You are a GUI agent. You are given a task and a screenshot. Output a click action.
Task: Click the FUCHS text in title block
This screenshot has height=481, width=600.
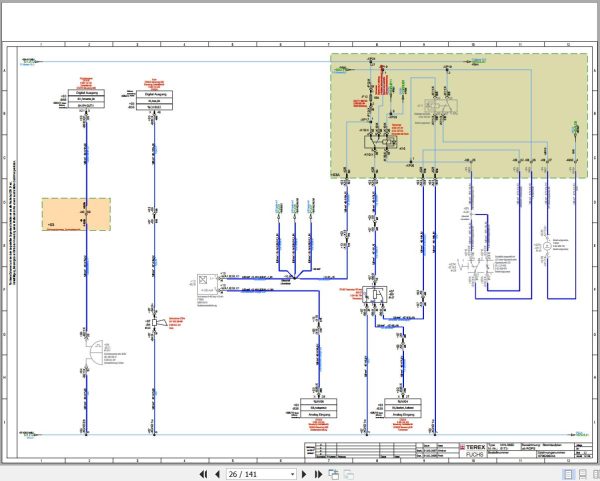point(475,454)
